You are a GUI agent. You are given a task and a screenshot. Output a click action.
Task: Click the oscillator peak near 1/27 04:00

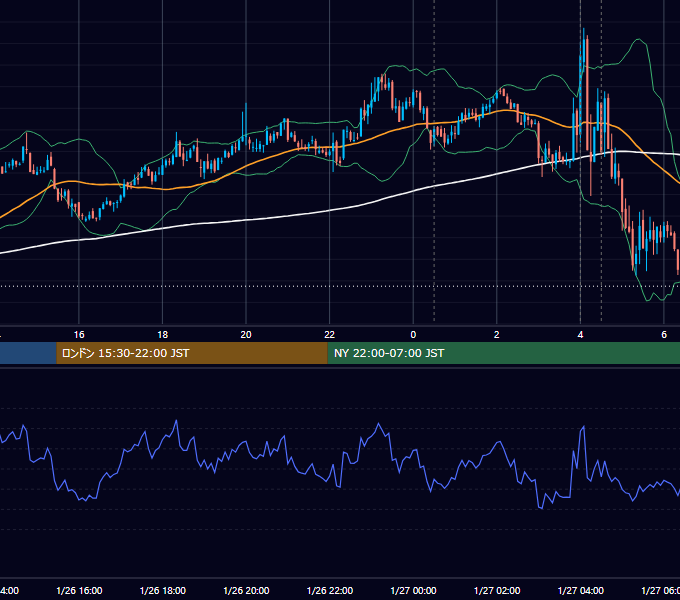coord(583,427)
